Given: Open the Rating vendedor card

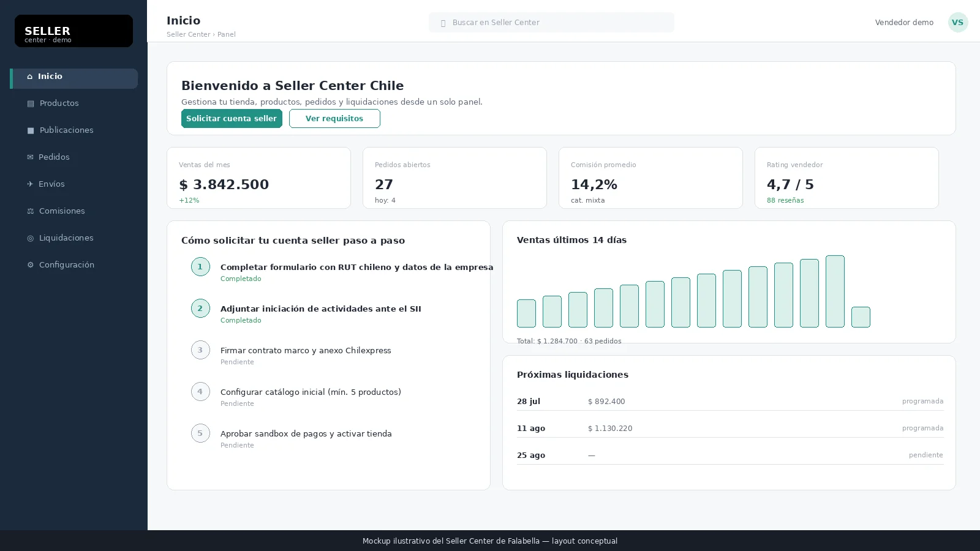Looking at the screenshot, I should coord(846,178).
